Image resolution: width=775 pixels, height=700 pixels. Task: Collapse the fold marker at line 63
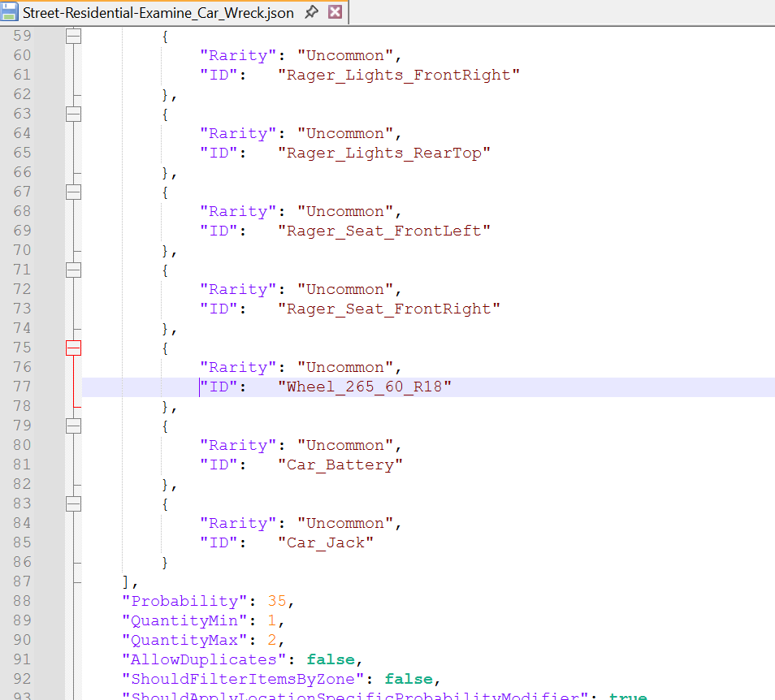(74, 114)
